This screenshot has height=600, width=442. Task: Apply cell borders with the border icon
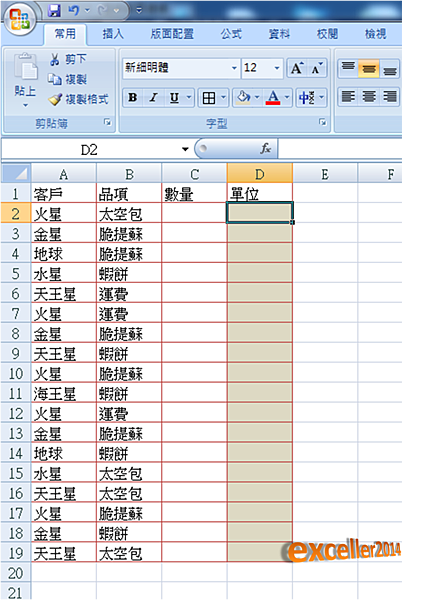[209, 98]
